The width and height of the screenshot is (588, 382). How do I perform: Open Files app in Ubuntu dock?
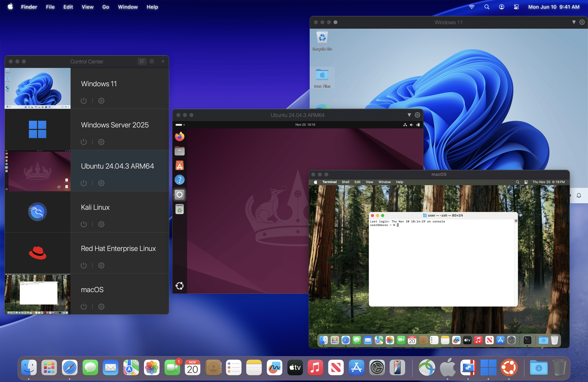(180, 151)
